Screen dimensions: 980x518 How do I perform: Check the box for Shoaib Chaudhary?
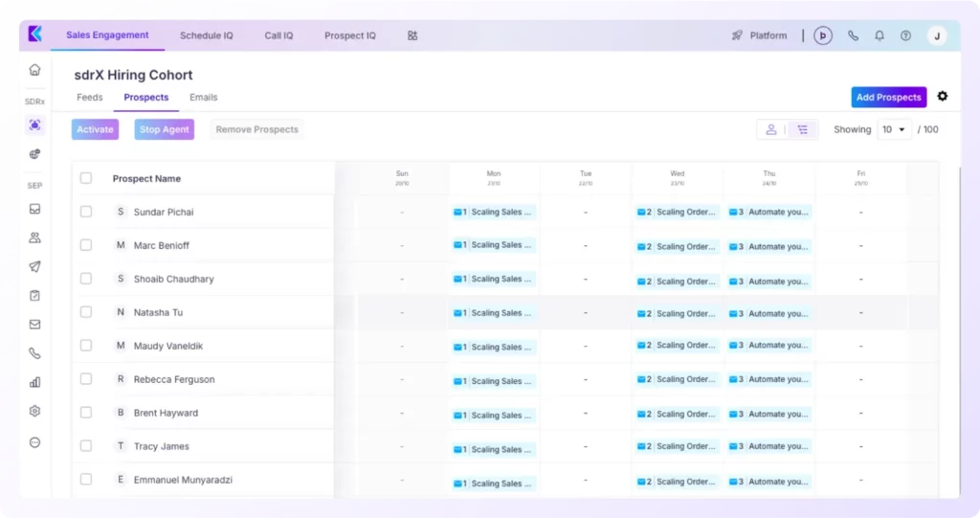[86, 279]
